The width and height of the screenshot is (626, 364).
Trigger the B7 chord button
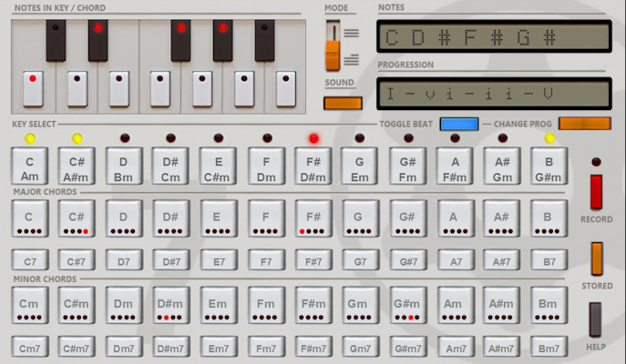(x=549, y=260)
